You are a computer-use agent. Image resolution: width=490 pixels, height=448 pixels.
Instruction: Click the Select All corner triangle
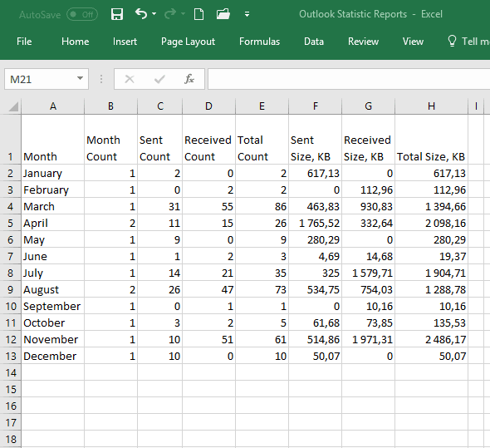13,106
